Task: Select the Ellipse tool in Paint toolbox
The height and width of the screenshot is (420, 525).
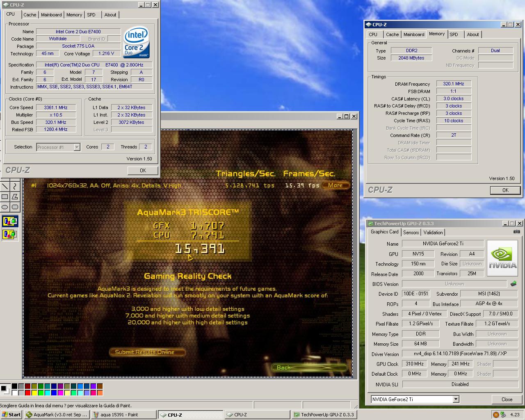Action: [5, 207]
